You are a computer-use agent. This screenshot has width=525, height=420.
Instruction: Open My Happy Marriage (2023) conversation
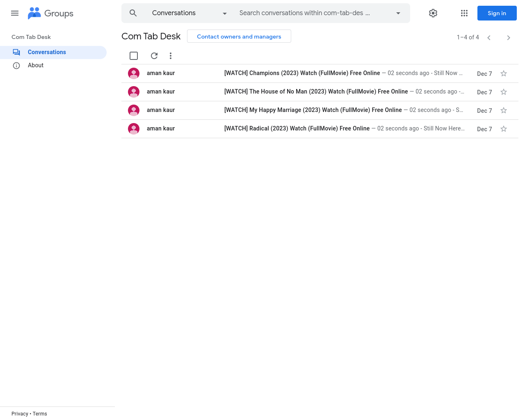tap(320, 110)
